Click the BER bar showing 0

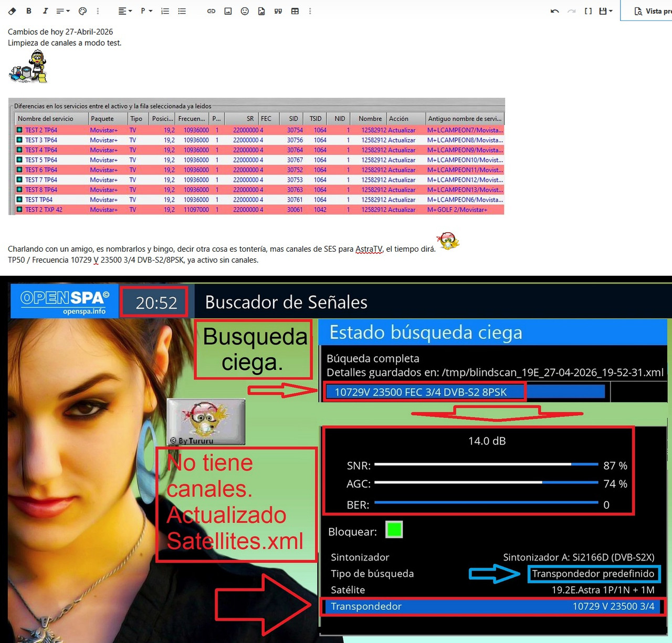point(486,503)
